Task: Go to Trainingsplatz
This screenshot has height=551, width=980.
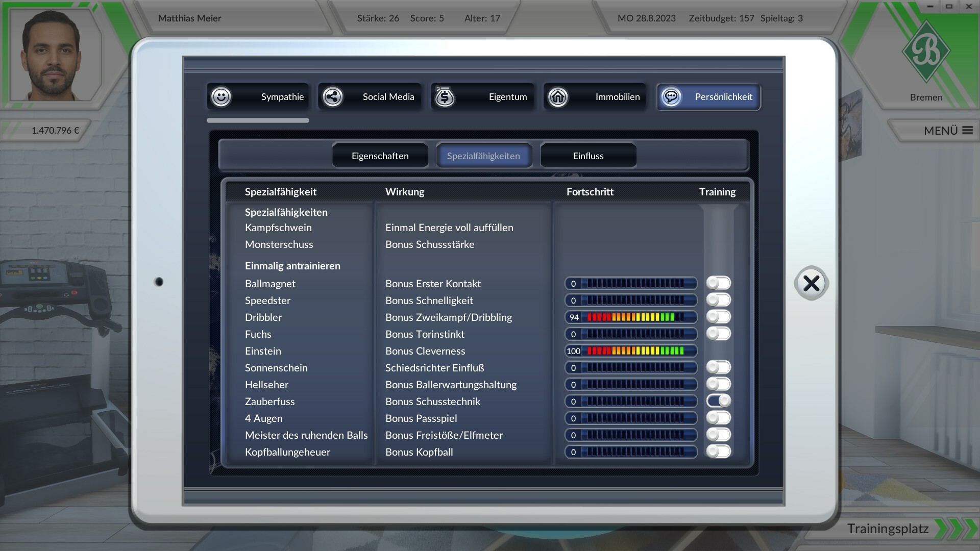Action: [x=888, y=529]
